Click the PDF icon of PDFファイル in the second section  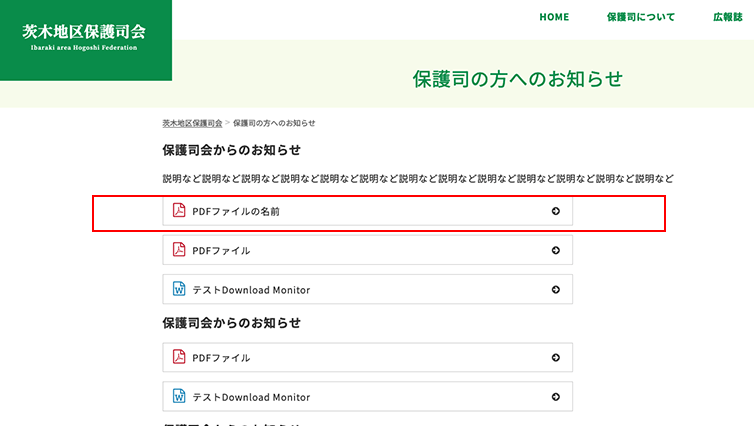coord(180,357)
